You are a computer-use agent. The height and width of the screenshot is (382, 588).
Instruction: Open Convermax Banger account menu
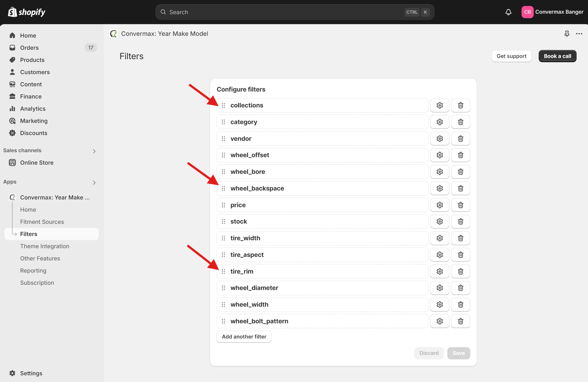click(552, 12)
